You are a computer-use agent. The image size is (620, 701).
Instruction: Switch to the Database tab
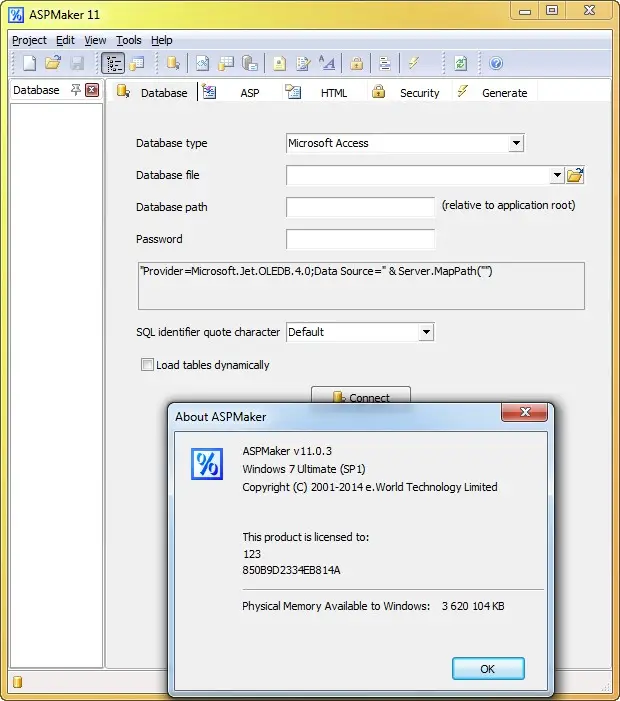[152, 93]
